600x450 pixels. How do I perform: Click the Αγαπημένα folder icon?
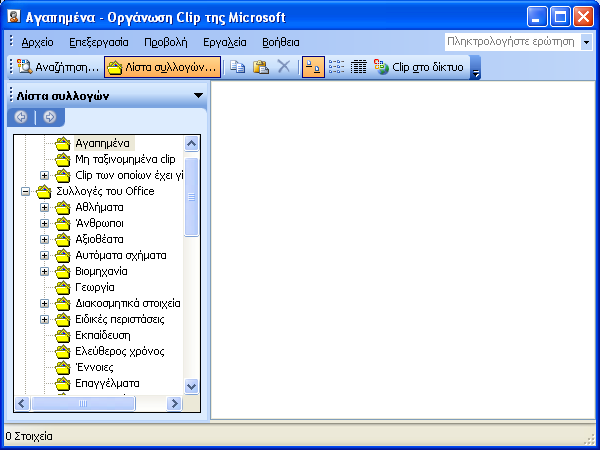[63, 143]
